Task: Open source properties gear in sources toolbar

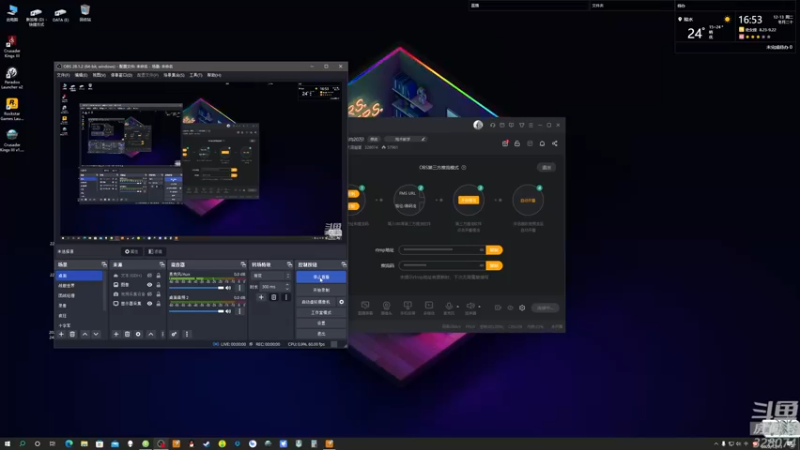Action: pos(138,334)
